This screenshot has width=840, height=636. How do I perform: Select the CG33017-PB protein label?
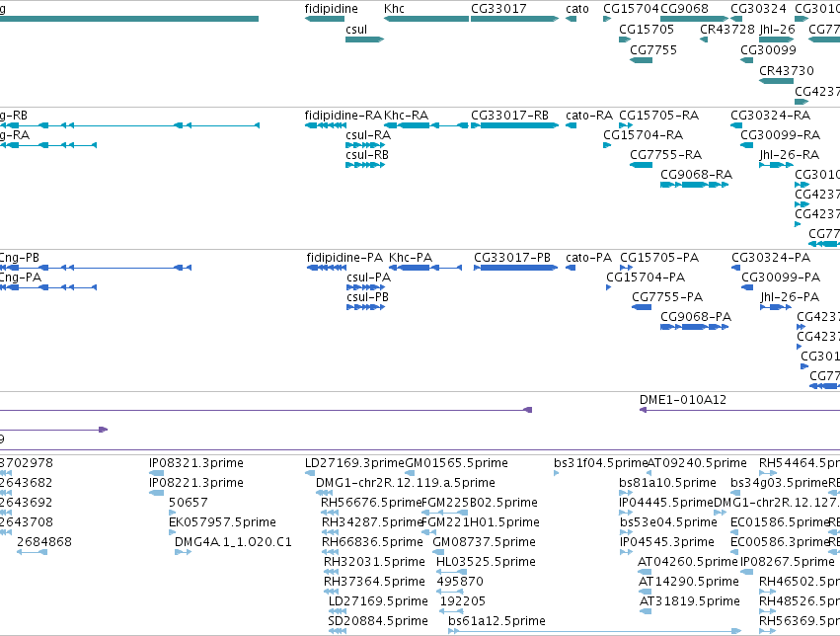click(x=512, y=259)
